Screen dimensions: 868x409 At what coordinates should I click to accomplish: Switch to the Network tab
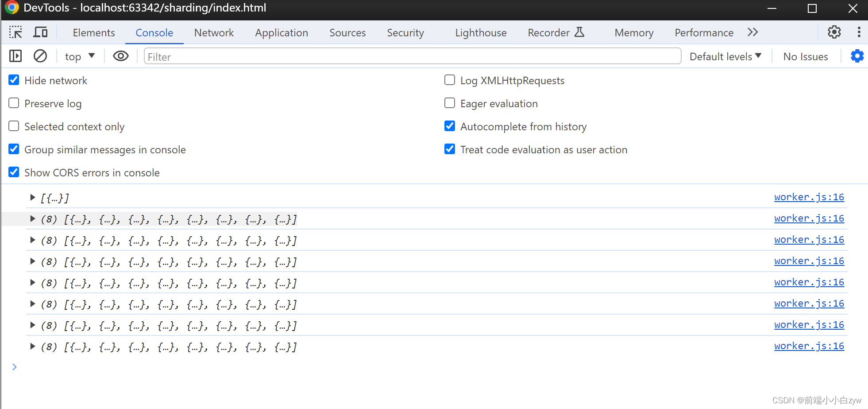pos(214,33)
